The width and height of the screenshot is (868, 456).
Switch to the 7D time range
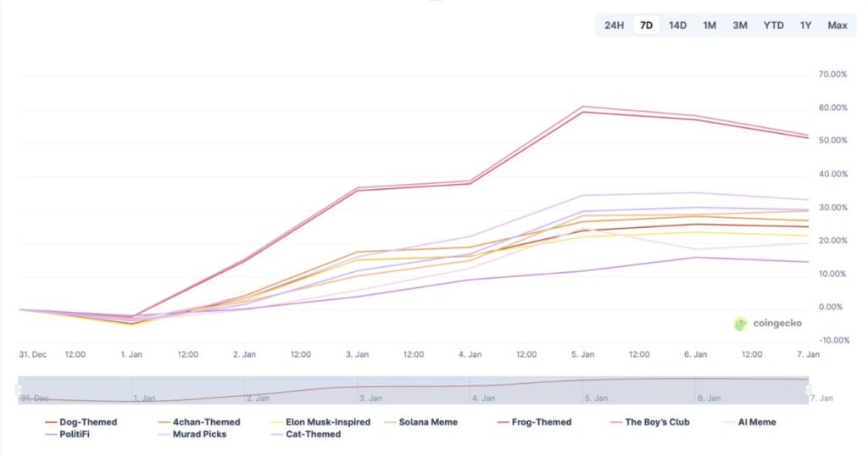click(646, 25)
